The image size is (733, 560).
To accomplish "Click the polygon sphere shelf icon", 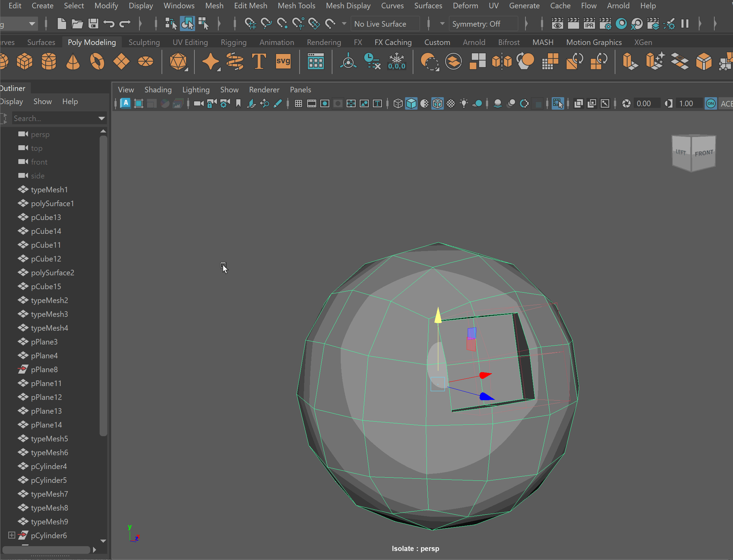I will [x=3, y=62].
